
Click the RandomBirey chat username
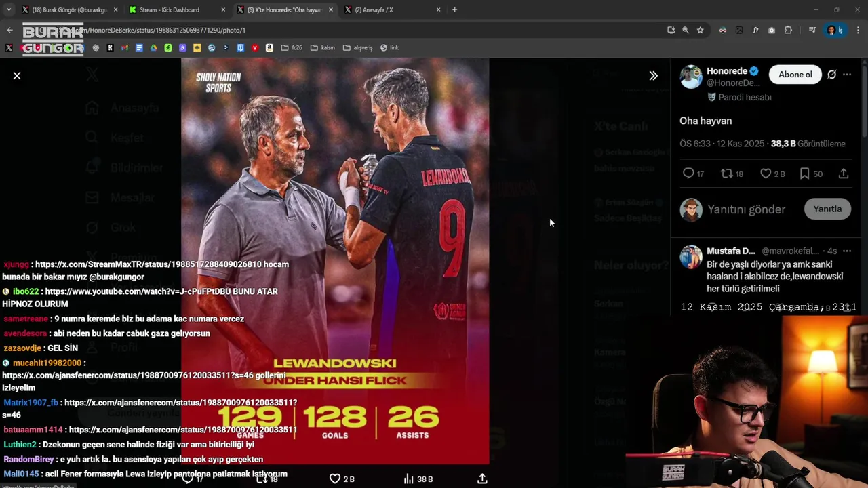[x=28, y=460]
